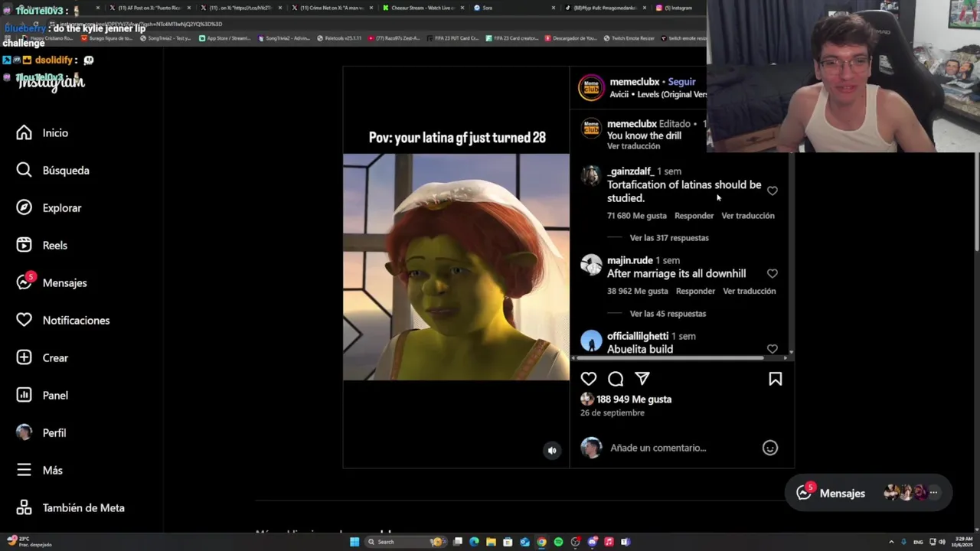The height and width of the screenshot is (551, 980).
Task: Reply to _gainzdalf_ comment via Responder
Action: tap(694, 216)
